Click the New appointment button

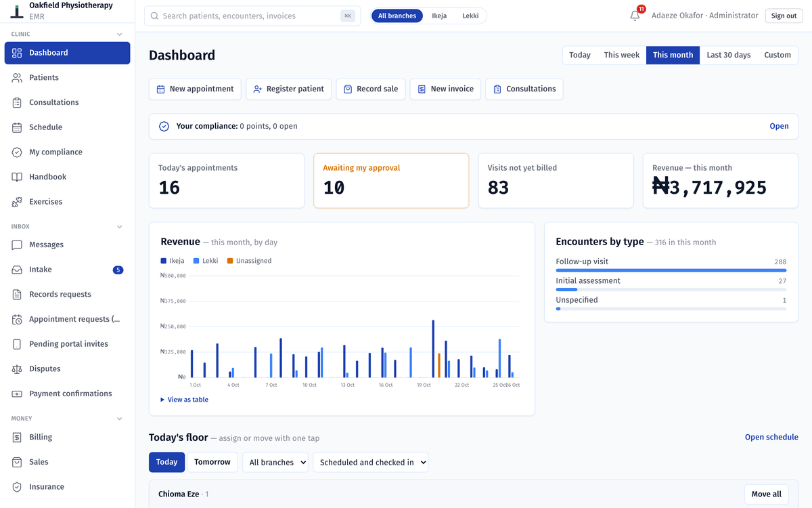[x=195, y=89]
